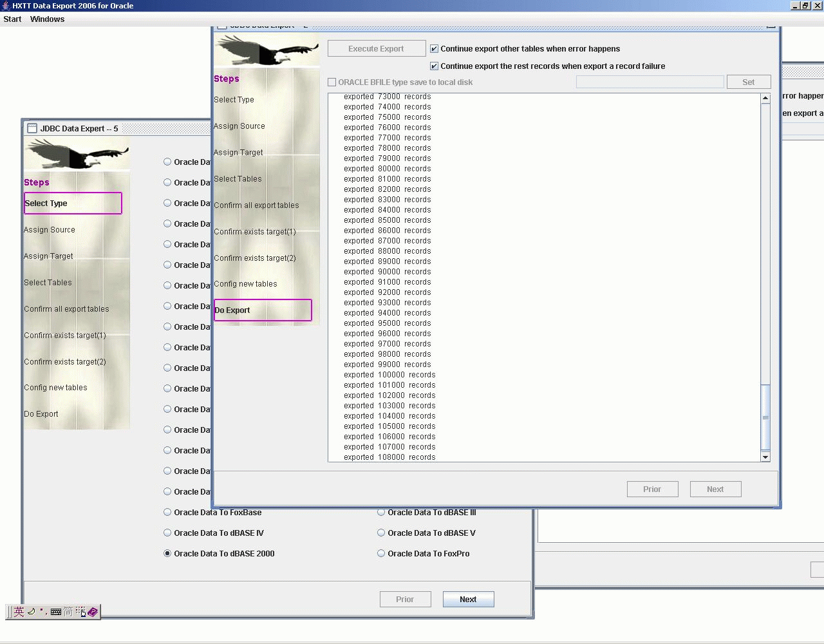The height and width of the screenshot is (644, 824).
Task: Click Confirm exists target(2) in front window
Action: [x=255, y=258]
